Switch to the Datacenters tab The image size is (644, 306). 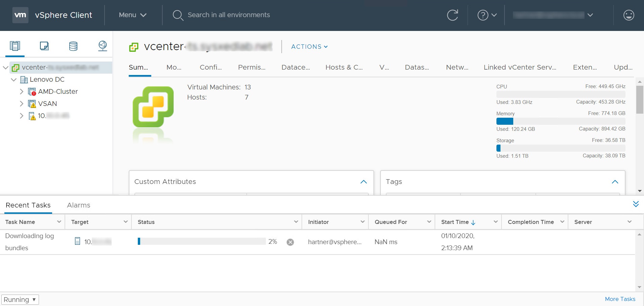(x=296, y=67)
